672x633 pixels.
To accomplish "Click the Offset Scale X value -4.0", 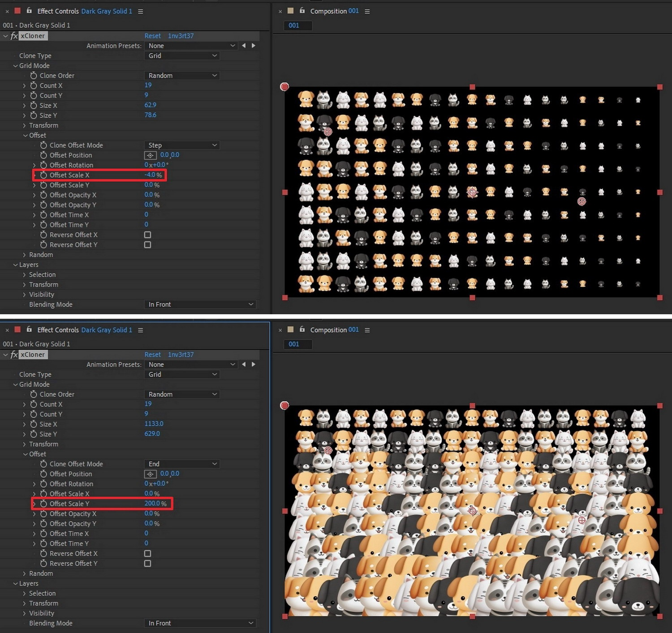I will pyautogui.click(x=150, y=175).
